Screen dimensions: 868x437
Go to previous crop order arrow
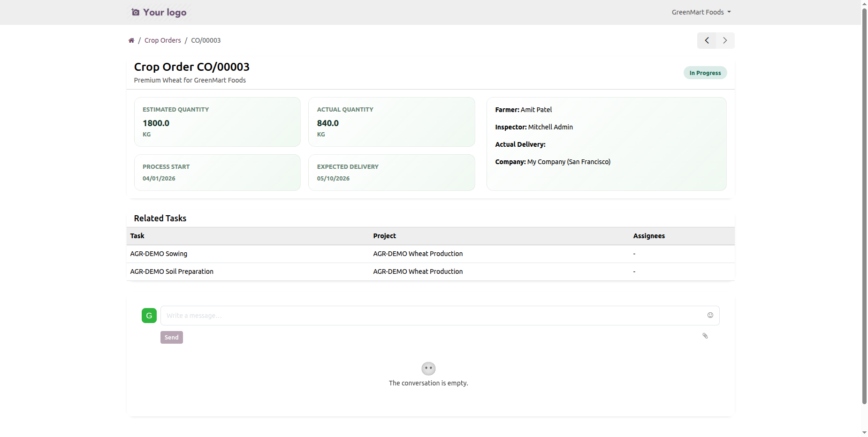[707, 40]
